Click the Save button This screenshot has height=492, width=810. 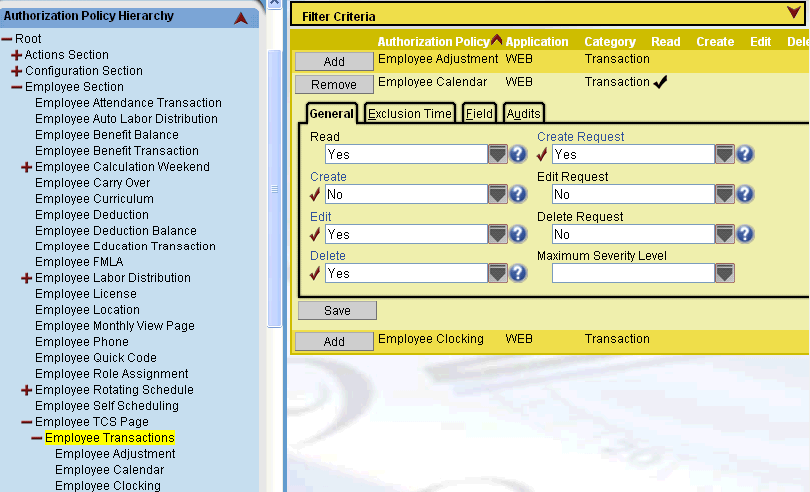coord(337,311)
